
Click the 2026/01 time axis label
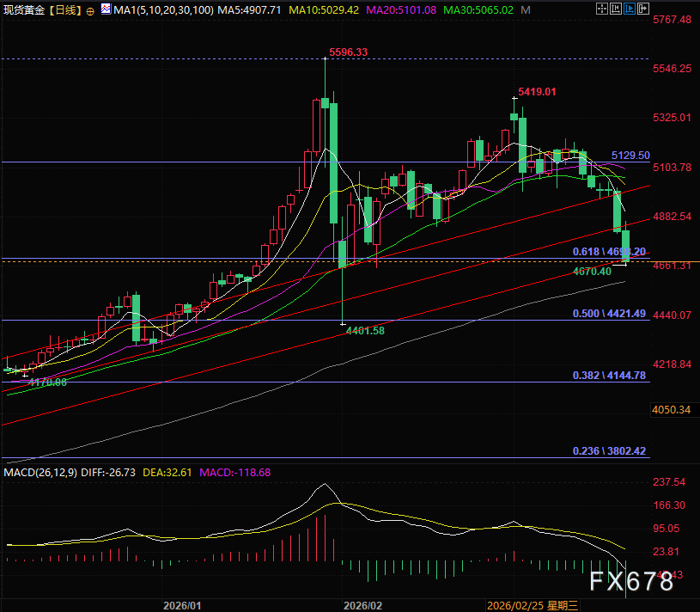182,606
